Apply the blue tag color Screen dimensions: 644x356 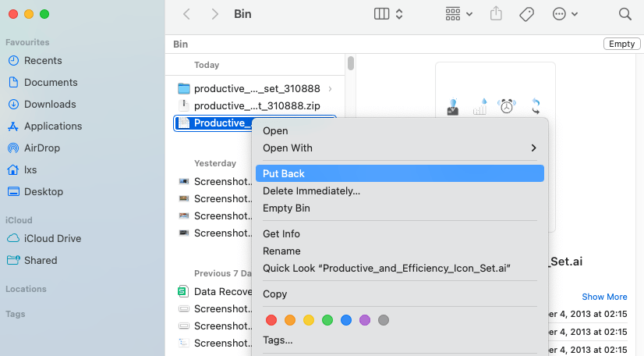(346, 320)
